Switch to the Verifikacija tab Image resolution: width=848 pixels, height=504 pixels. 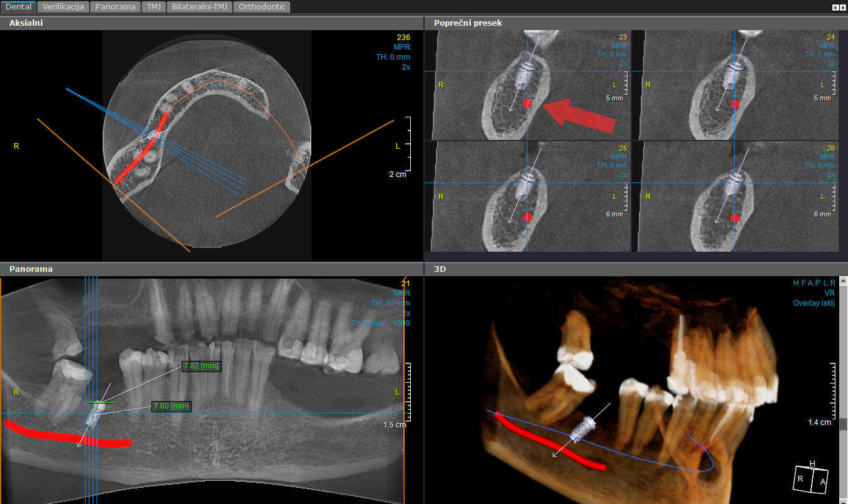tap(63, 7)
